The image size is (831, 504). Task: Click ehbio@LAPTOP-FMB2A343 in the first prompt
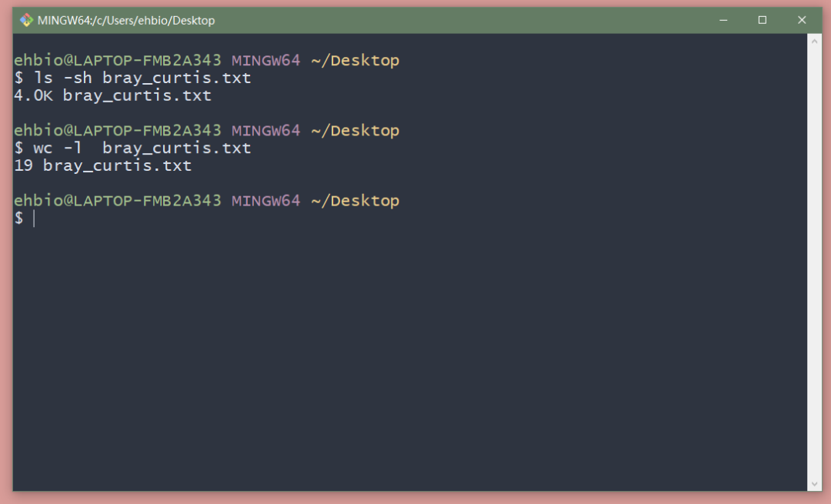118,60
